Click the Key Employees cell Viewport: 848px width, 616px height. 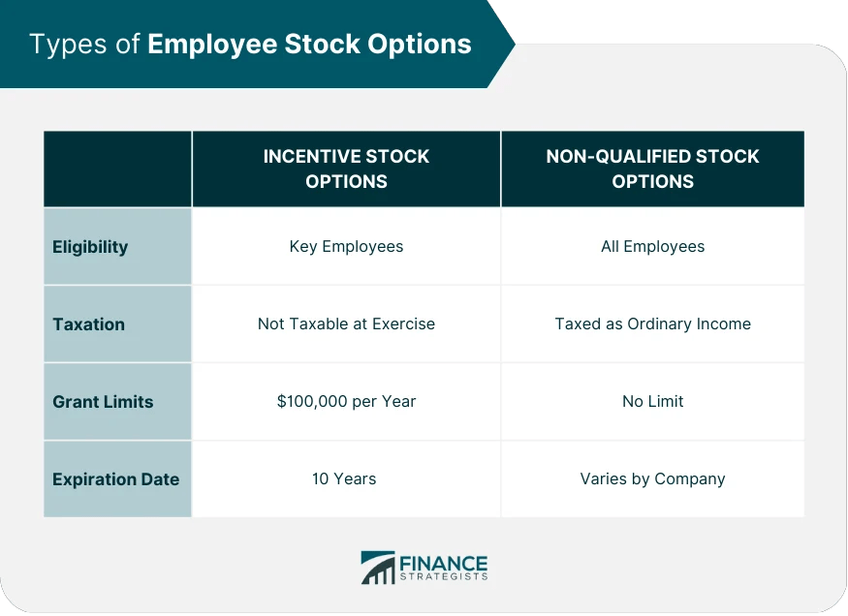click(346, 246)
